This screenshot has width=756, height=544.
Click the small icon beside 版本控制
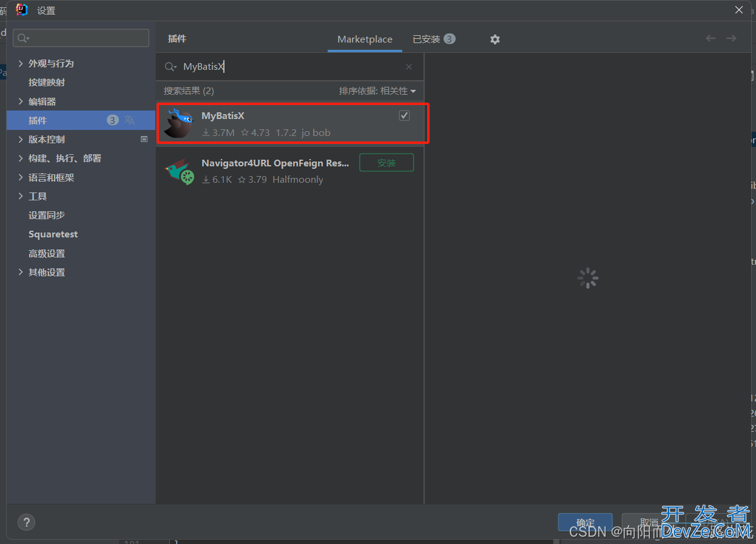pyautogui.click(x=144, y=139)
